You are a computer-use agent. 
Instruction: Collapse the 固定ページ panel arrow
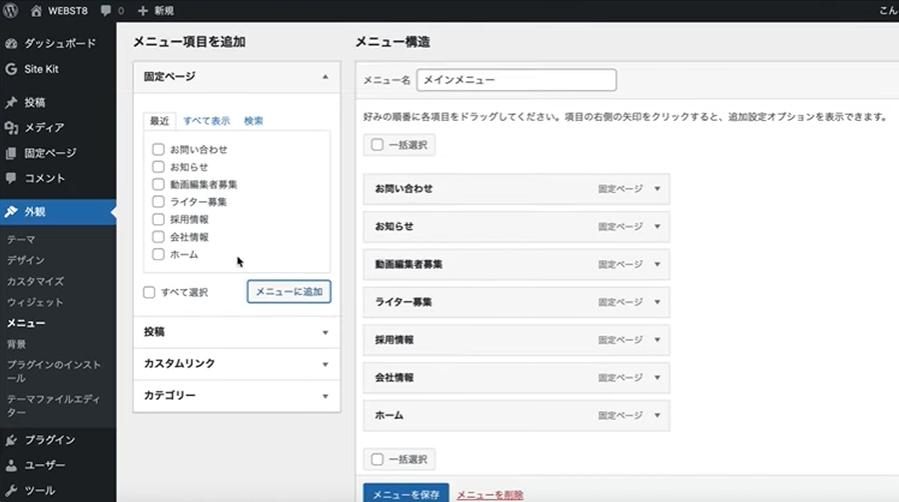[x=325, y=77]
